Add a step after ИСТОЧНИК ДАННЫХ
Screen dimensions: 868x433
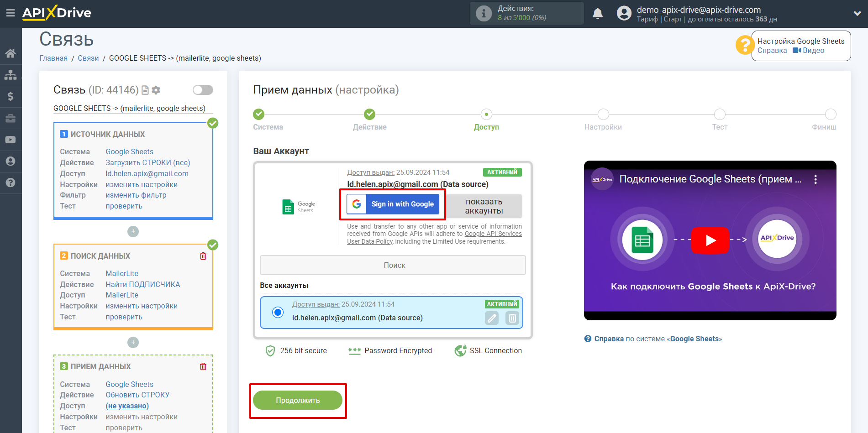coord(133,231)
